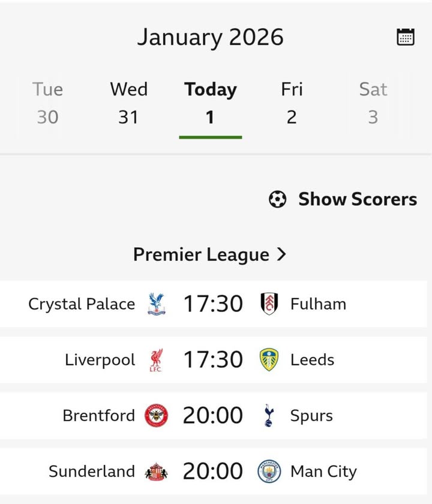
Task: Click the Brentford bee crest
Action: tap(156, 416)
